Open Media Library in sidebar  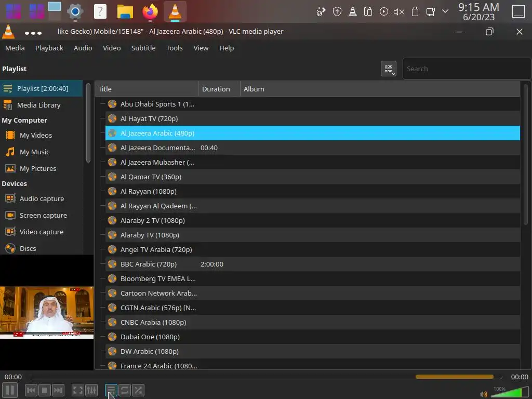[x=42, y=105]
